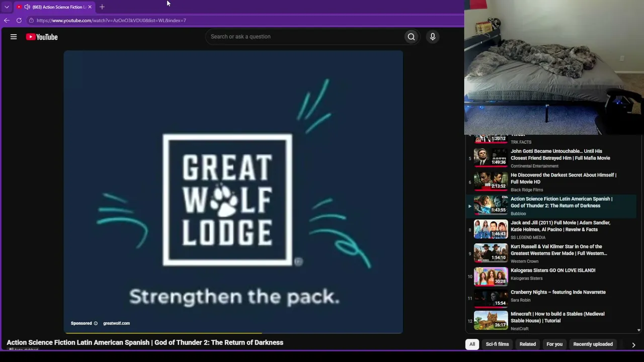Click the video title under the player
The image size is (644, 362).
pyautogui.click(x=145, y=342)
